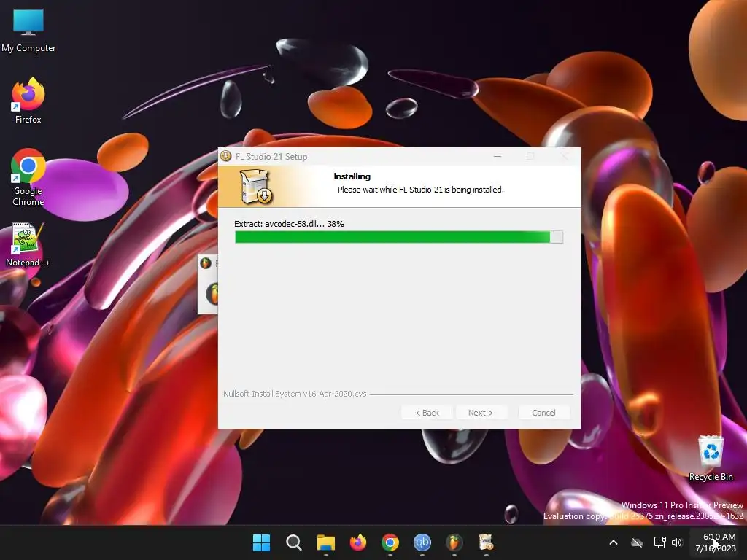Open Firefox desktop shortcut
747x560 pixels.
coord(28,101)
